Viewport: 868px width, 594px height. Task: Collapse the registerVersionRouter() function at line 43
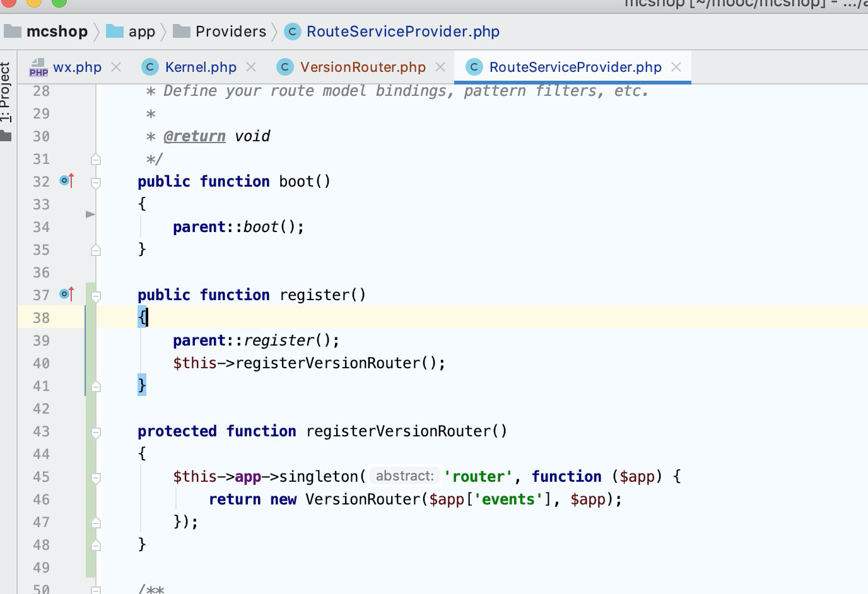(96, 433)
